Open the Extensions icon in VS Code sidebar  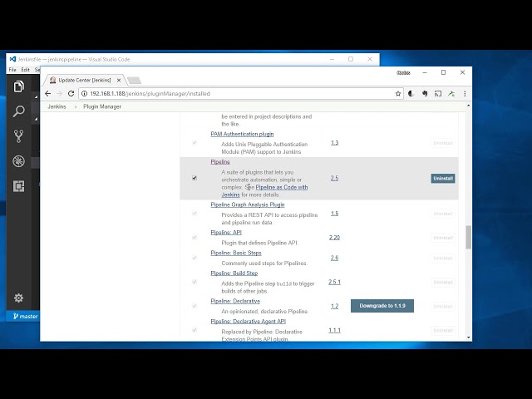coord(18,186)
